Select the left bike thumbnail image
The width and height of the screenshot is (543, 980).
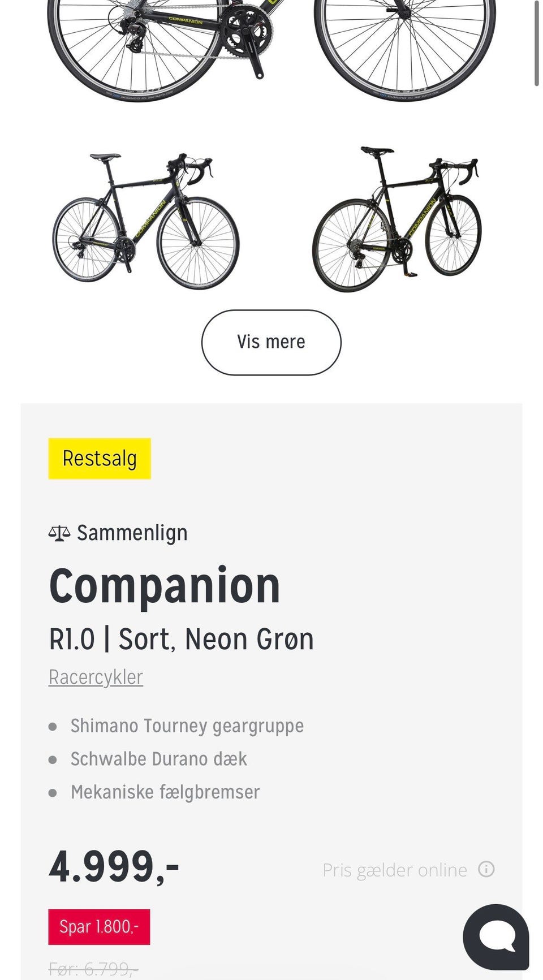[146, 221]
